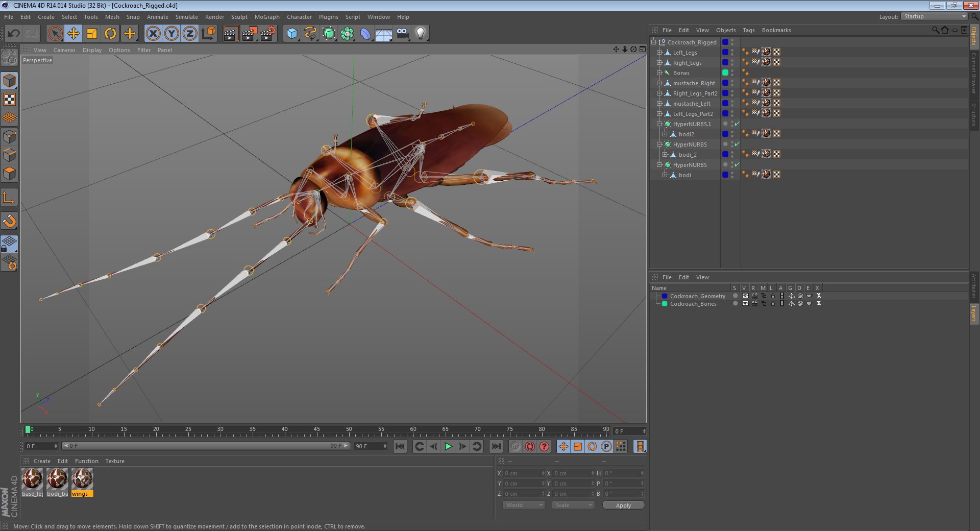The height and width of the screenshot is (531, 980).
Task: Toggle Cockroach_Geometry layer visibility
Action: 745,296
